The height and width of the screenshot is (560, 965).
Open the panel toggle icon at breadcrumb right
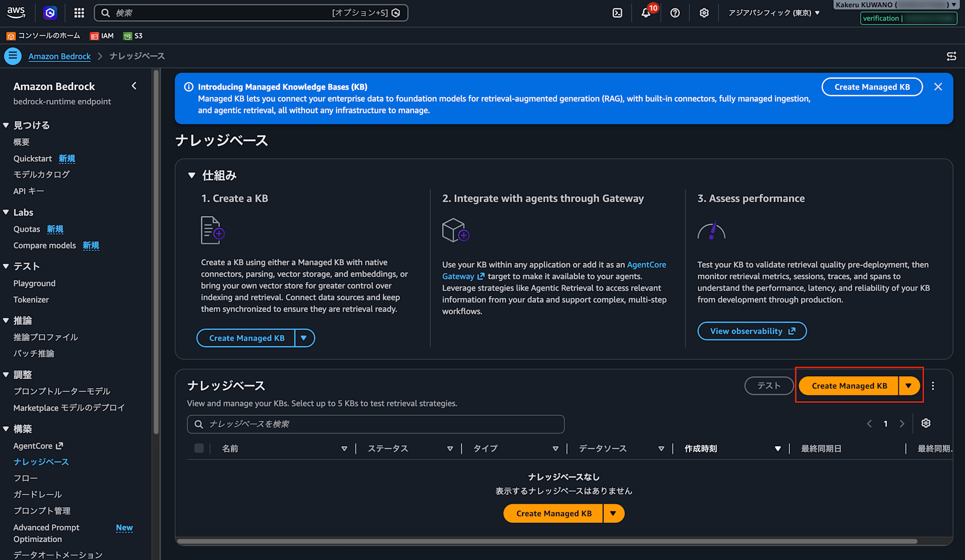pos(951,56)
